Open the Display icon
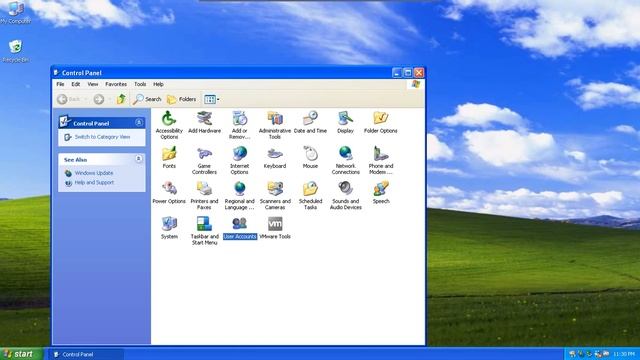The image size is (640, 360). click(345, 122)
